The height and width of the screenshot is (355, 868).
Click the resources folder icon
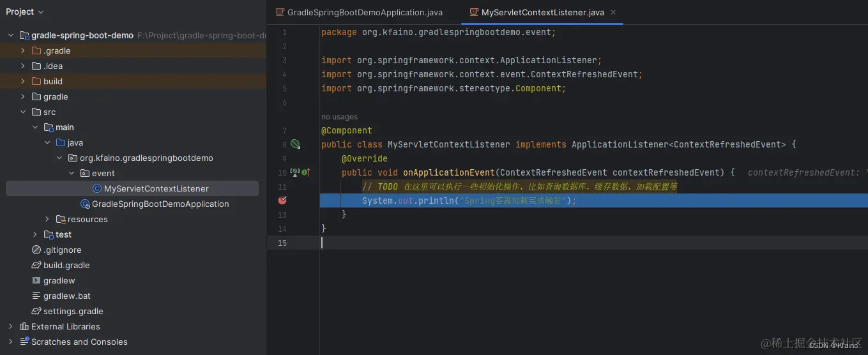(x=61, y=219)
